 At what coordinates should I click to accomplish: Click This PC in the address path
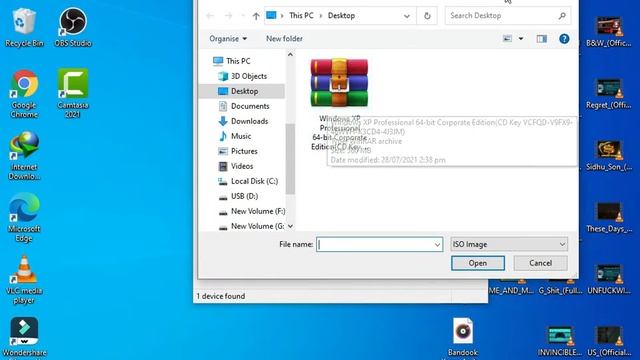(x=301, y=16)
